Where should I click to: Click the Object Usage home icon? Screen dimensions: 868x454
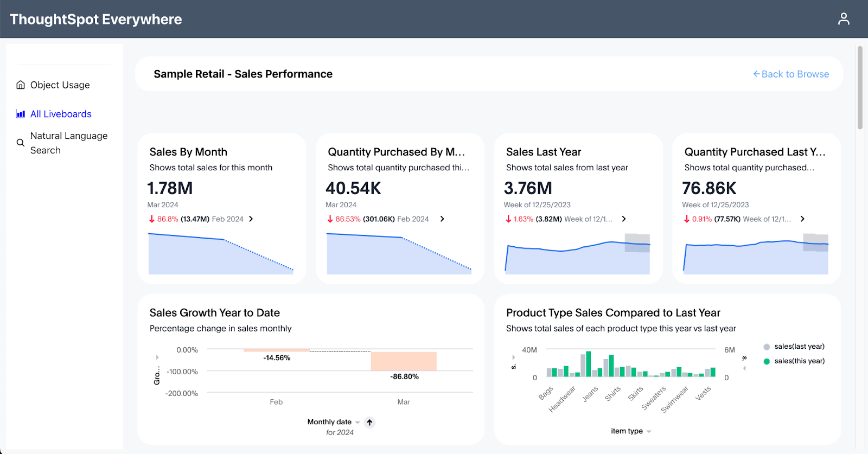click(21, 85)
